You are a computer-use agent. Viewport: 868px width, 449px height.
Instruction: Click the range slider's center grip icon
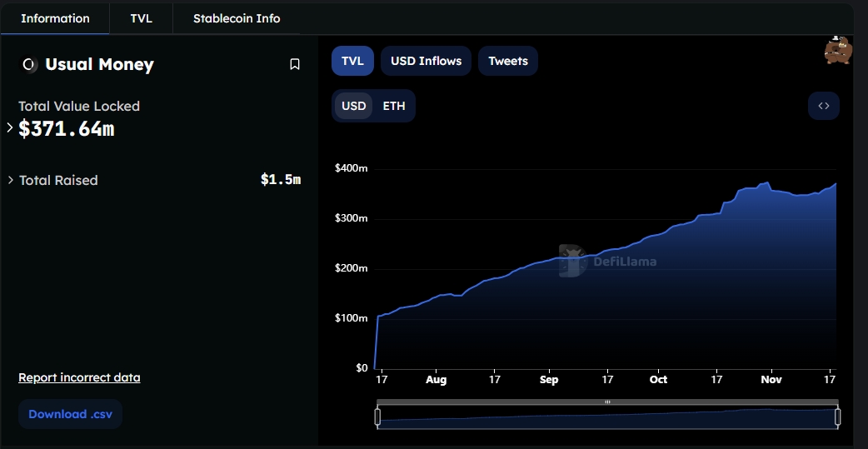click(607, 402)
